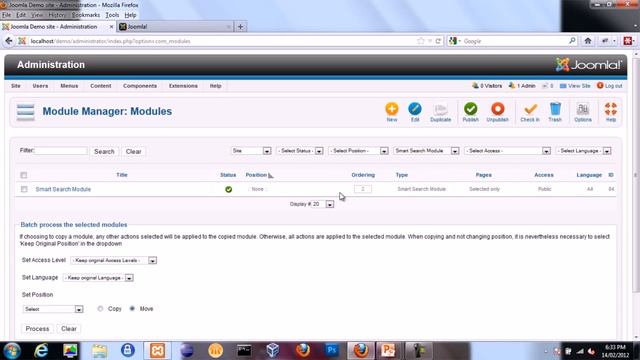Click the Check In toolbar icon
This screenshot has height=360, width=640.
530,112
